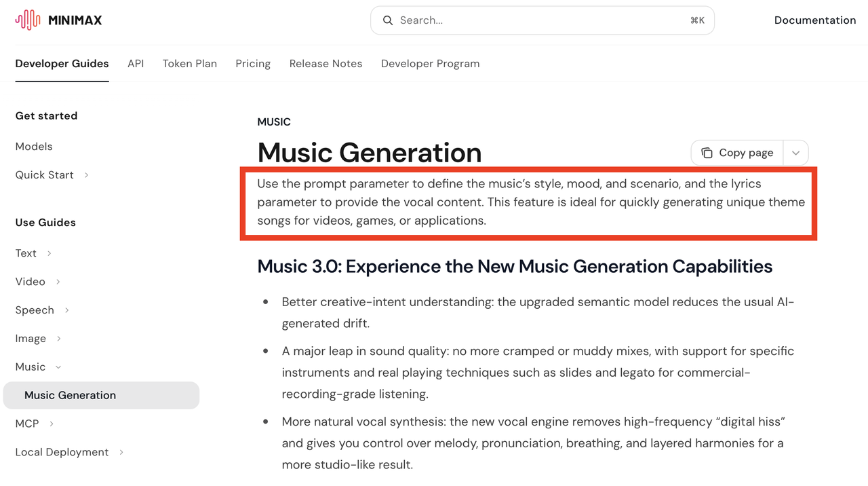Viewport: 868px width, 486px height.
Task: Open the Token Plan tab
Action: [190, 64]
